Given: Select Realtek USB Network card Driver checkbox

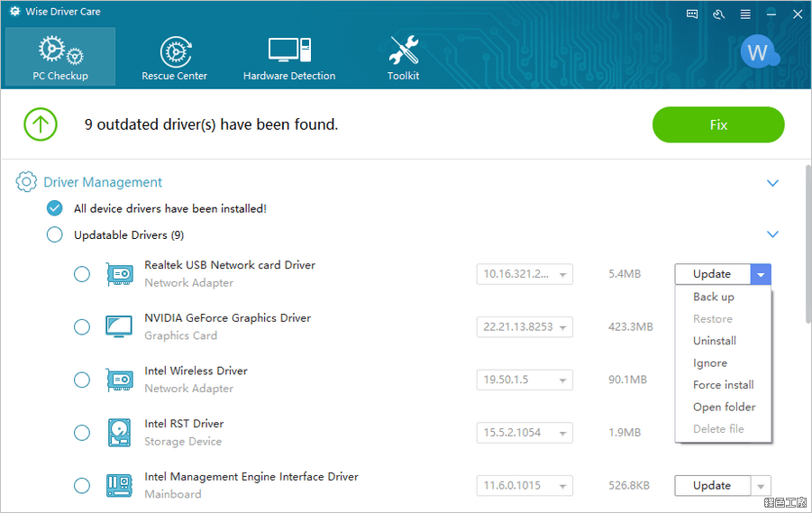Looking at the screenshot, I should (x=82, y=274).
